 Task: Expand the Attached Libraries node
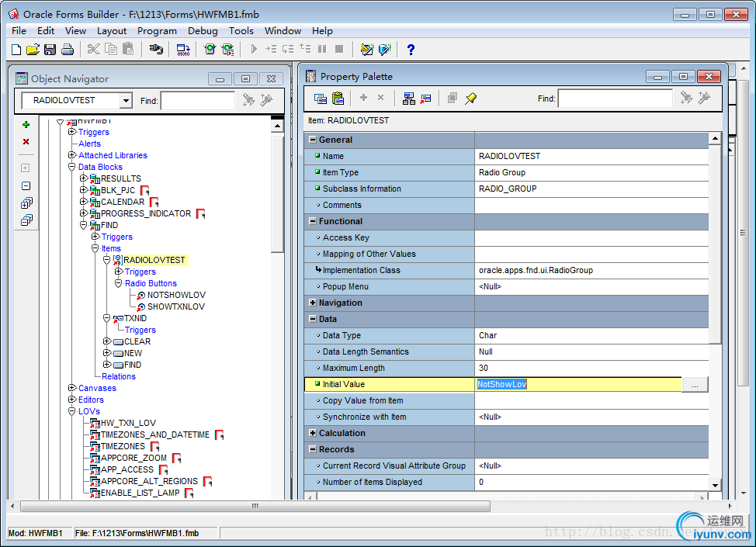(72, 154)
